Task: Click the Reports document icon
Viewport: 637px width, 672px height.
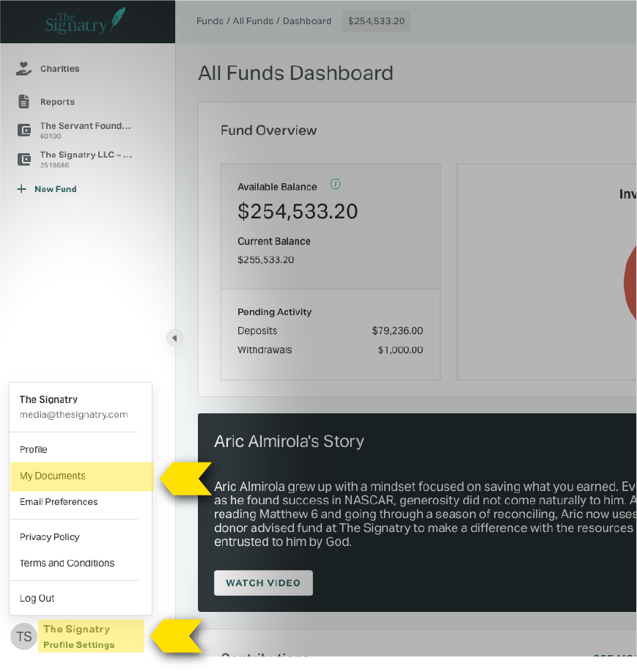Action: [x=24, y=102]
